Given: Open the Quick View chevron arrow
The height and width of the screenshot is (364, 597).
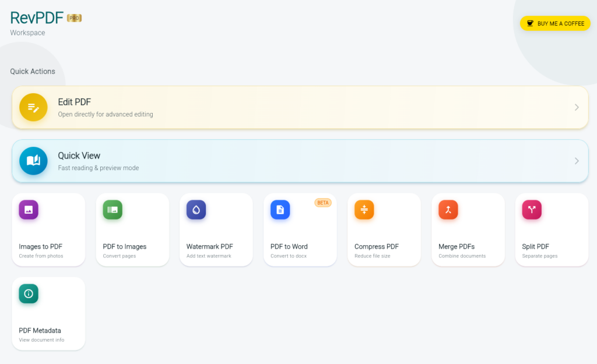Looking at the screenshot, I should point(577,161).
